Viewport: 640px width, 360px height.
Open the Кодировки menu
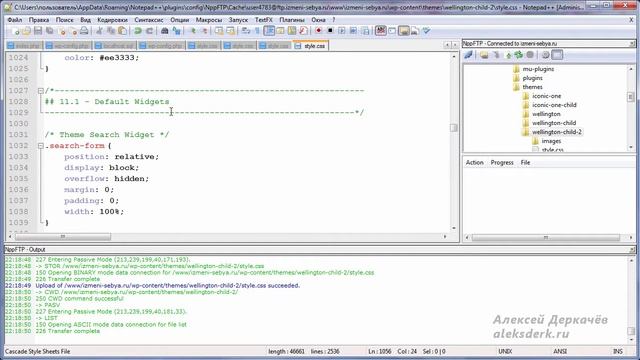(112, 20)
